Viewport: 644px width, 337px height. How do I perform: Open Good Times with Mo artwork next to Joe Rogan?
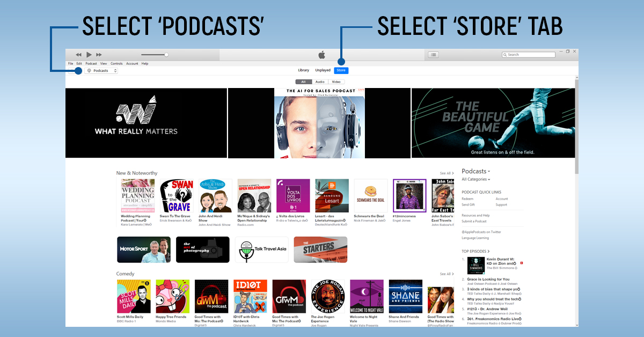(289, 296)
